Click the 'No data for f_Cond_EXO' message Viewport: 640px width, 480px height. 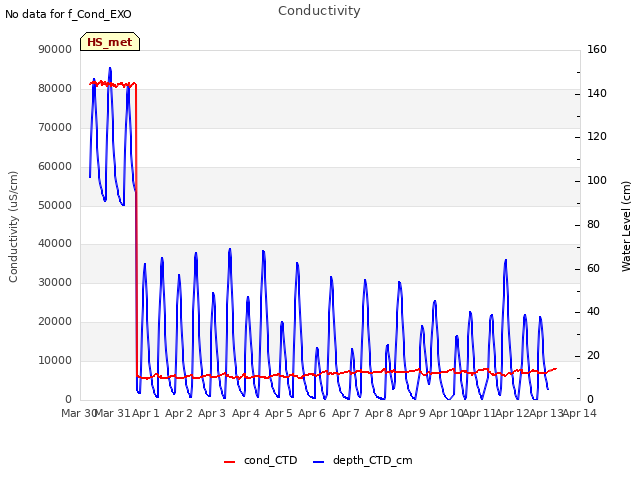(68, 14)
